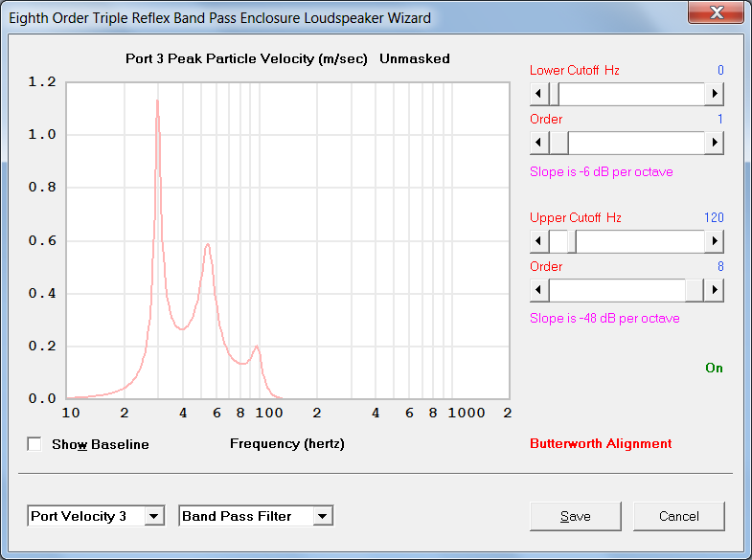Click the Upper Cutoff scrollbar track right side
This screenshot has height=560, width=752.
(x=640, y=241)
